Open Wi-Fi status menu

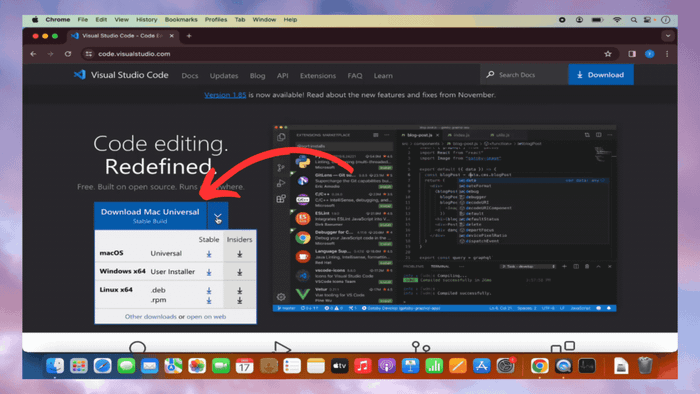[617, 20]
